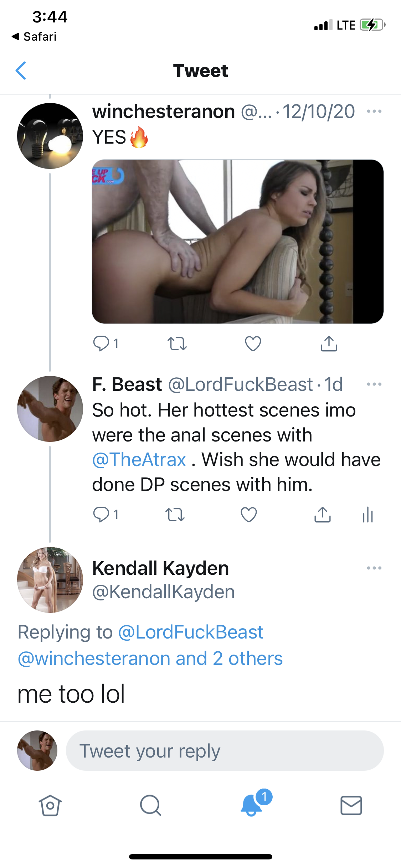Open the reply bubble on F. Beast's tweet
Viewport: 401px width, 868px height.
101,515
